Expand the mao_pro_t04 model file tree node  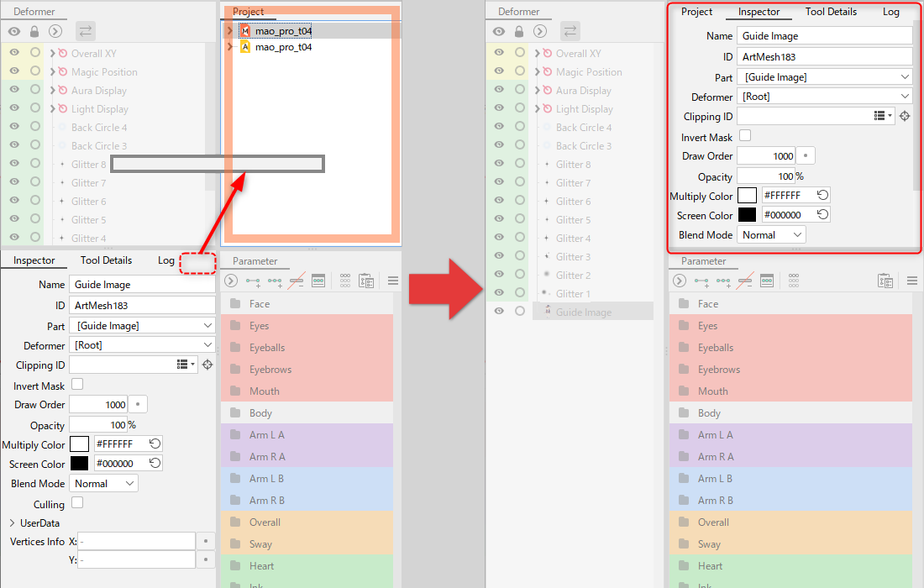(229, 30)
